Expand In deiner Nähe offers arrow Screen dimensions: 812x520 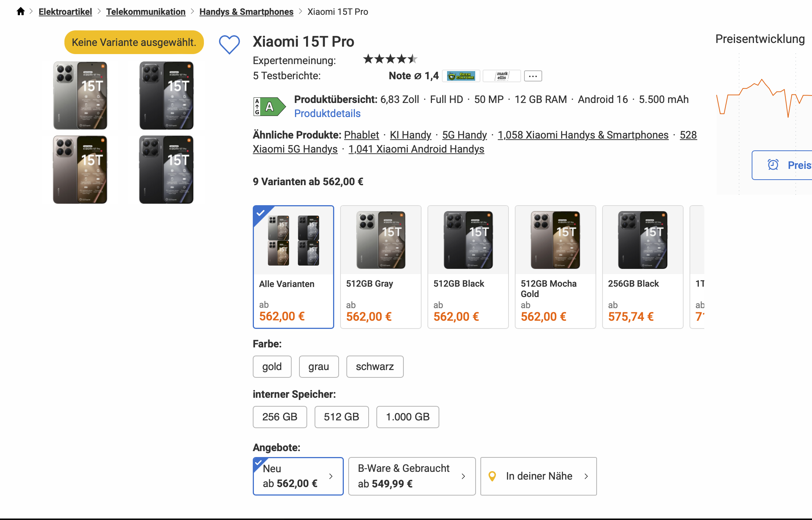coord(586,476)
